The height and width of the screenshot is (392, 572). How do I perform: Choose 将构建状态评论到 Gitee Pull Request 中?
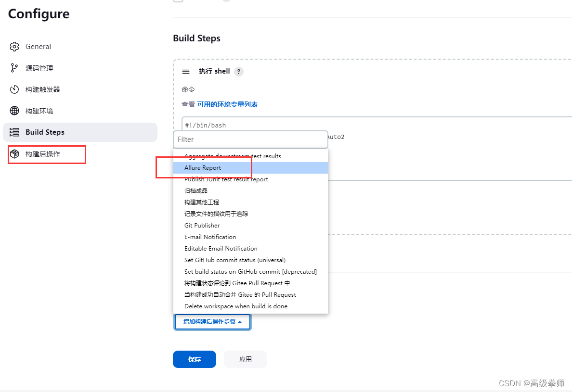[x=251, y=283]
